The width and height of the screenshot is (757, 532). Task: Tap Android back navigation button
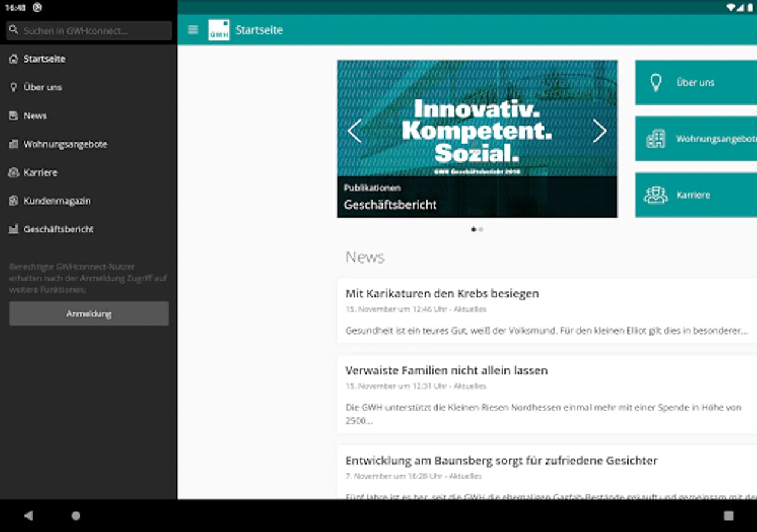[28, 515]
